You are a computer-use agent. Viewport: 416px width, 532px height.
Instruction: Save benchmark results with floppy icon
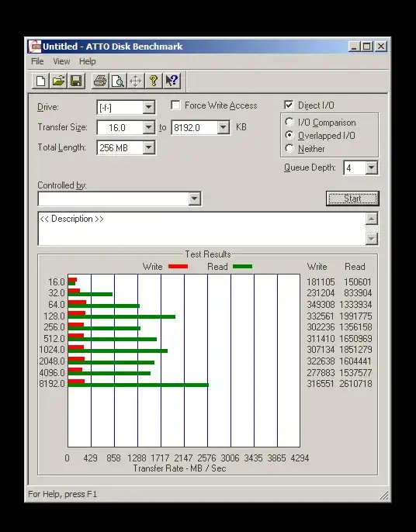[x=76, y=81]
